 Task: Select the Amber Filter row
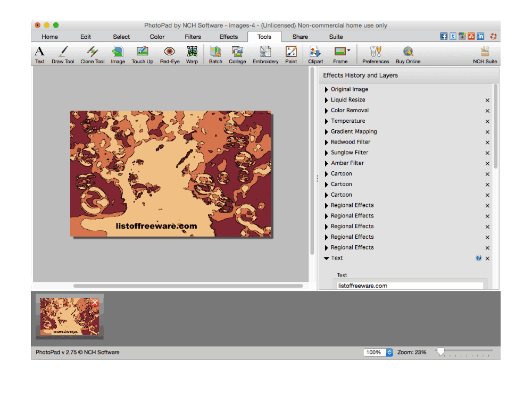tap(407, 163)
